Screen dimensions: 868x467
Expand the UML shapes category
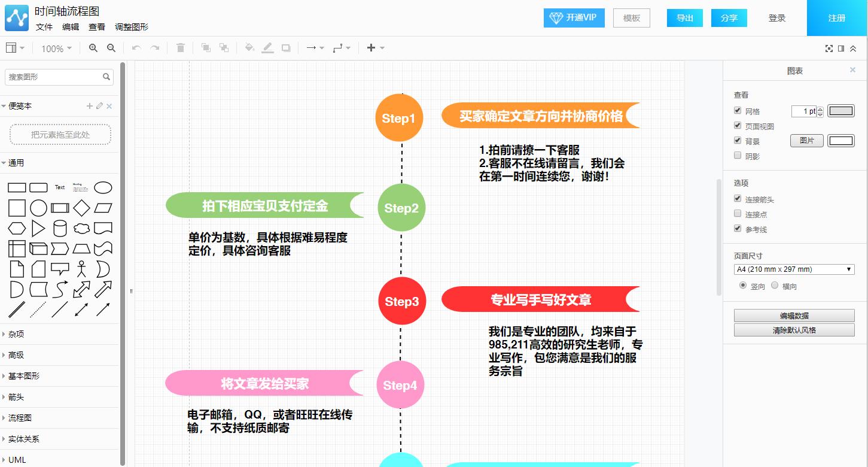(x=16, y=460)
